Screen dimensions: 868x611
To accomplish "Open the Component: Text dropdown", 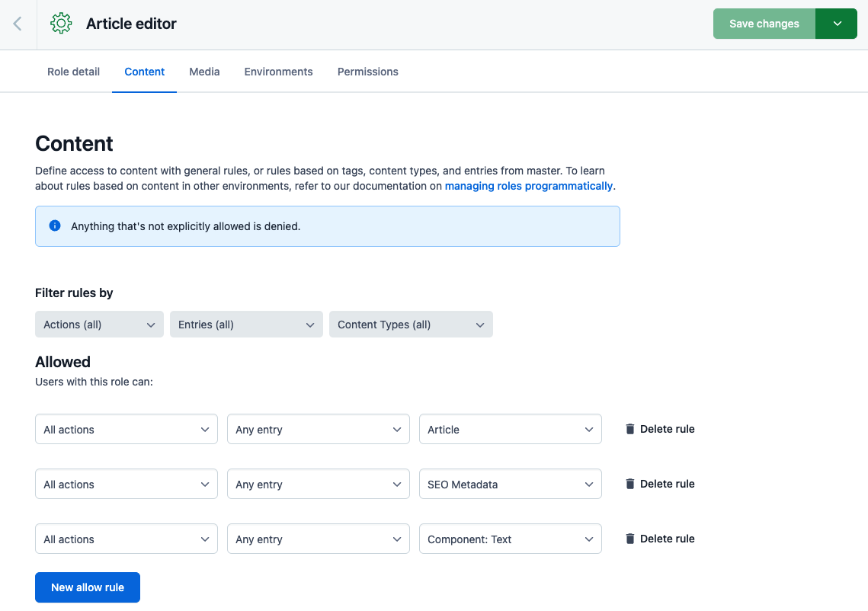I will click(x=510, y=539).
